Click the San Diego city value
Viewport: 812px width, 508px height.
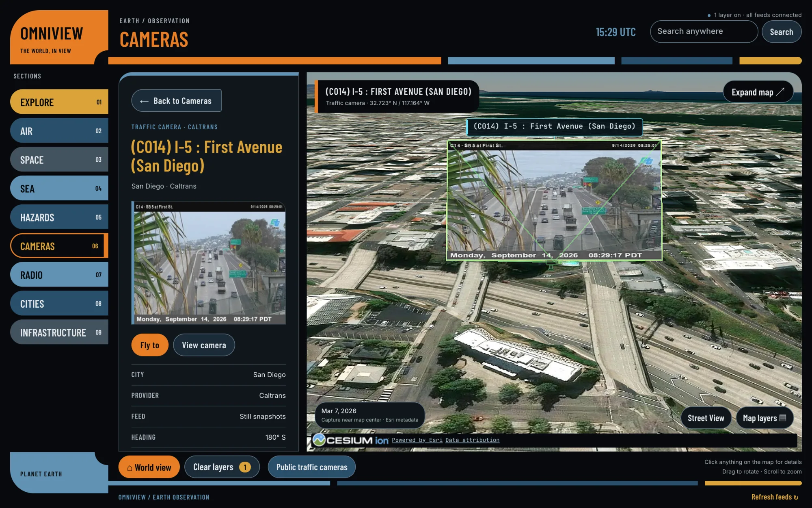269,375
